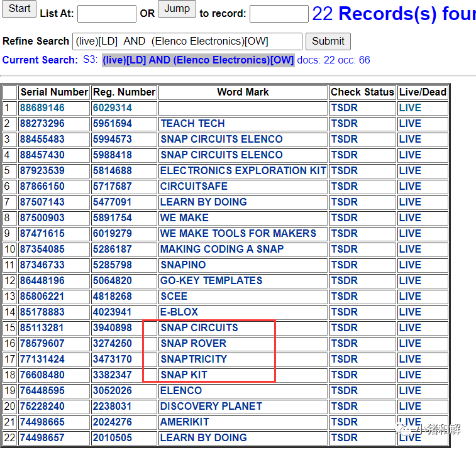Open registration number 5286187
476x450 pixels.
pyautogui.click(x=113, y=250)
